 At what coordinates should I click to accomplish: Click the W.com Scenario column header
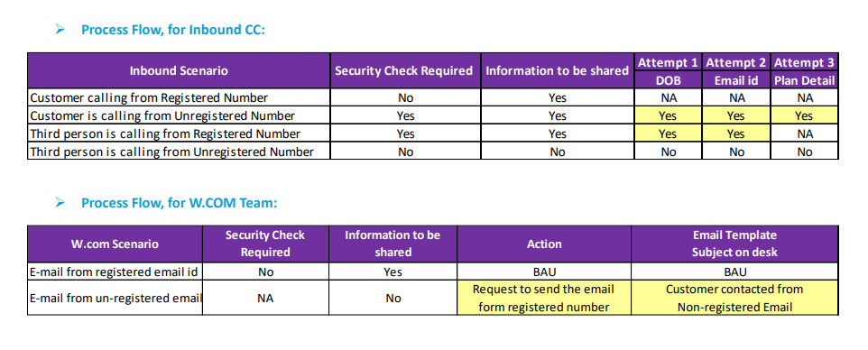click(x=115, y=244)
